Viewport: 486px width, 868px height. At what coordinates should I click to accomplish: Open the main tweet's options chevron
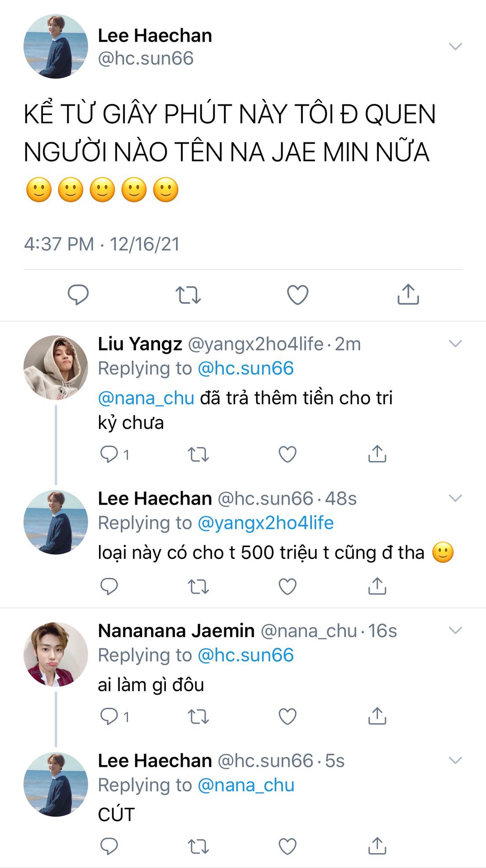pyautogui.click(x=455, y=46)
